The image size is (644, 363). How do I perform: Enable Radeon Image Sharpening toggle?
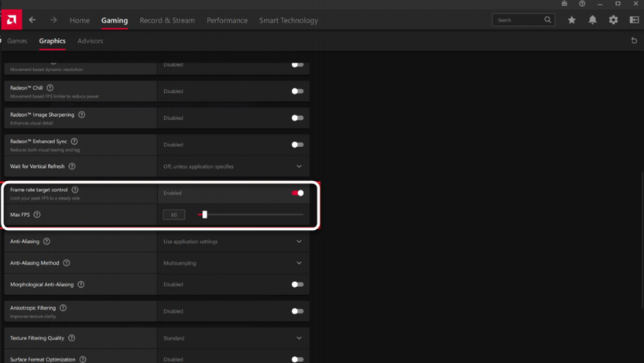(297, 118)
